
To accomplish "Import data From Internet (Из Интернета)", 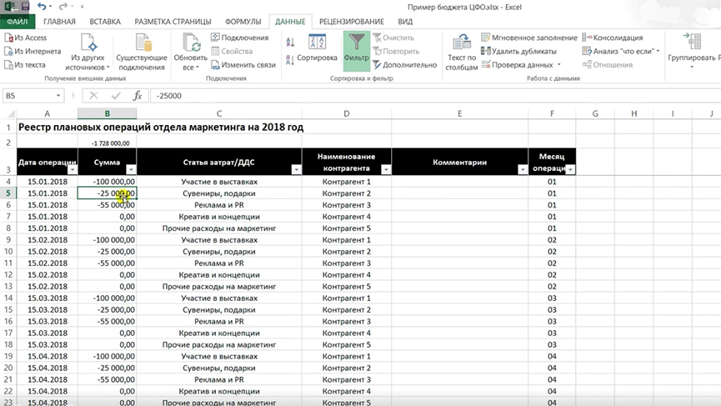I will (x=33, y=51).
